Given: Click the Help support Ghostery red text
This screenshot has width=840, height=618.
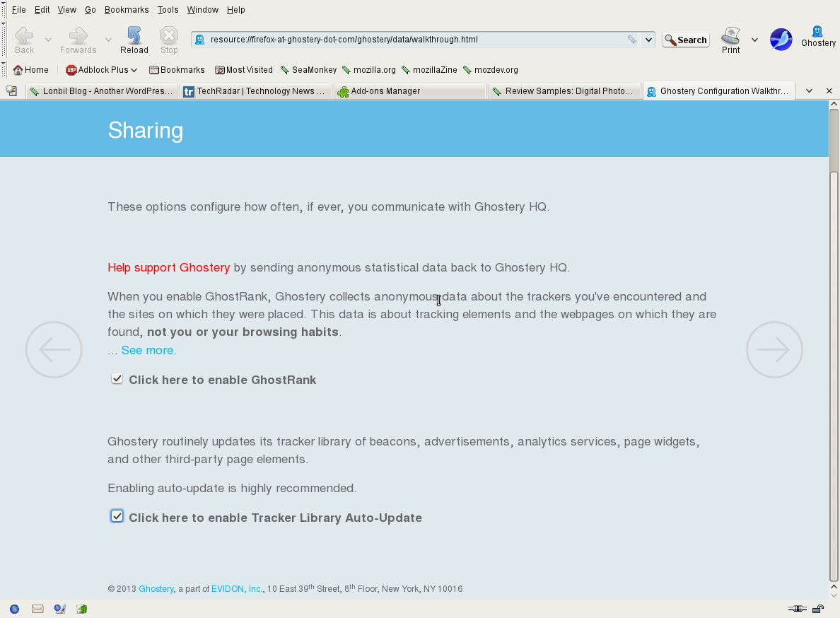Looking at the screenshot, I should pyautogui.click(x=169, y=267).
